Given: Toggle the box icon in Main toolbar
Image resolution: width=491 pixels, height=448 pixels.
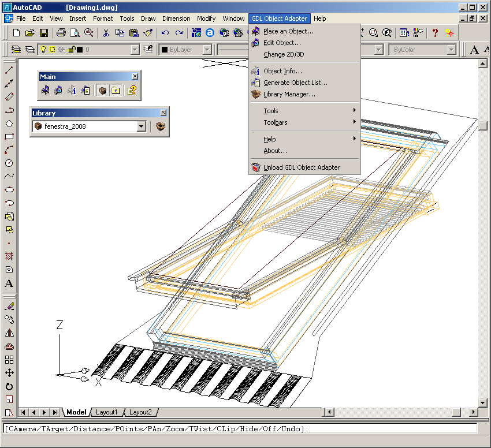Looking at the screenshot, I should pos(103,91).
